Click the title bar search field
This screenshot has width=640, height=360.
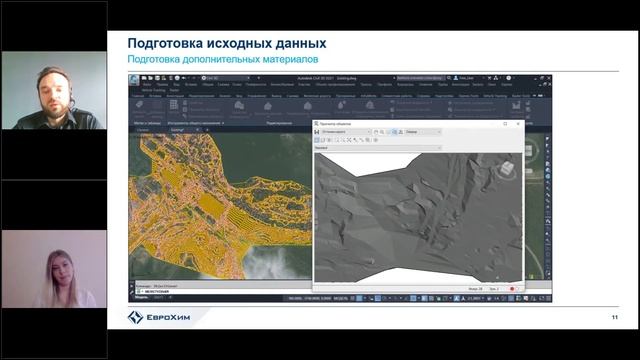(420, 78)
